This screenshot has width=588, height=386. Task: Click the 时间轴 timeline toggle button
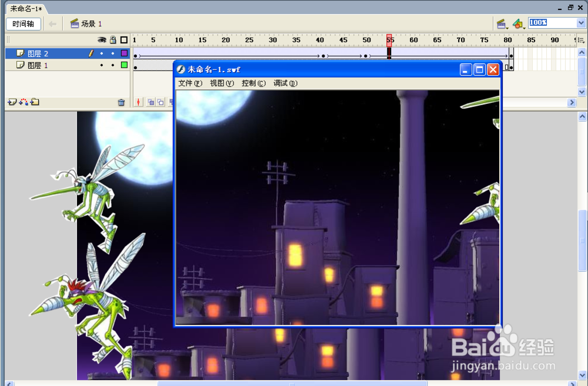click(x=24, y=24)
